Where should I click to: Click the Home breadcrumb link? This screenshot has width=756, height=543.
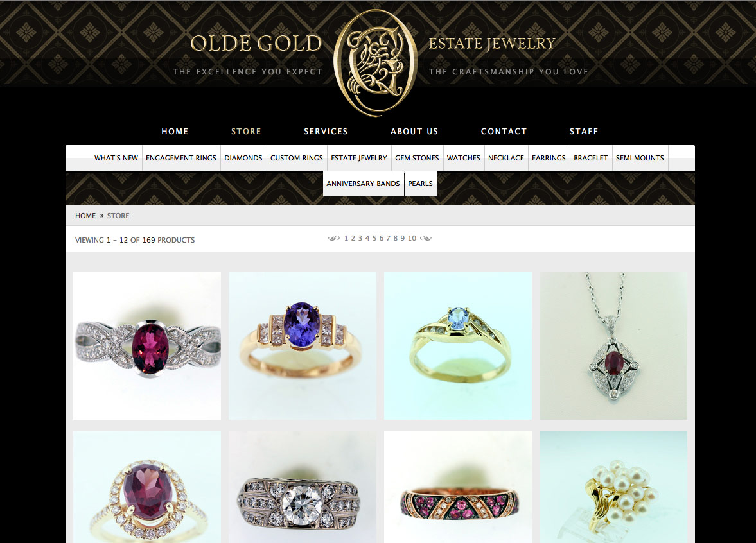[85, 216]
